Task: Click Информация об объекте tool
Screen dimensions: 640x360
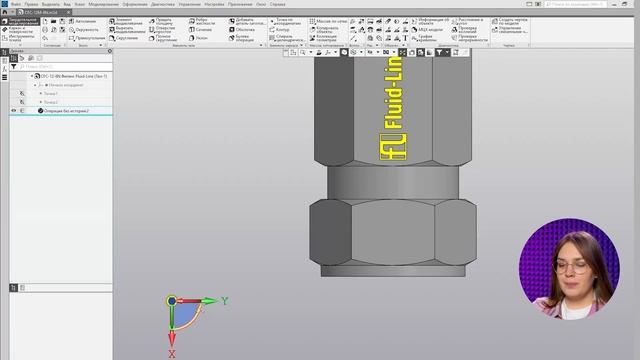Action: [430, 21]
